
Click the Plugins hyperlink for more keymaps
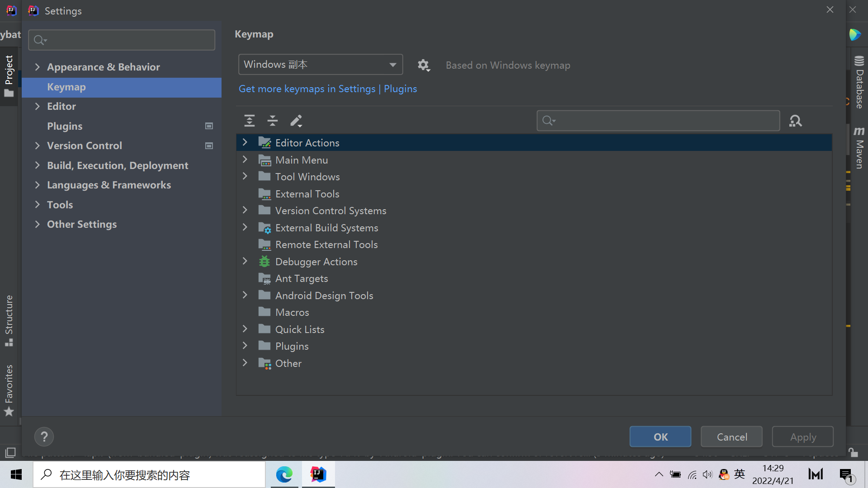point(400,89)
